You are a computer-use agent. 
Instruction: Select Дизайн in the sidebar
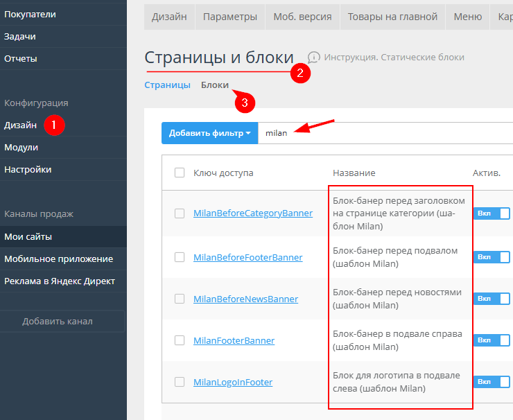[21, 125]
